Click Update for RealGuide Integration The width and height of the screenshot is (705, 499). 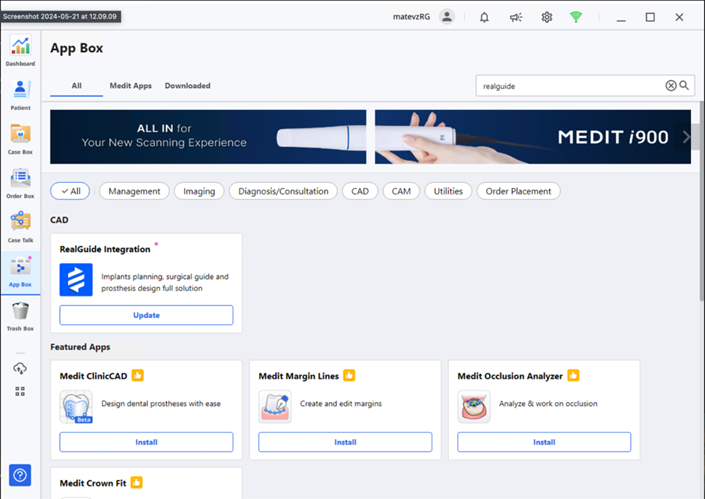coord(146,315)
